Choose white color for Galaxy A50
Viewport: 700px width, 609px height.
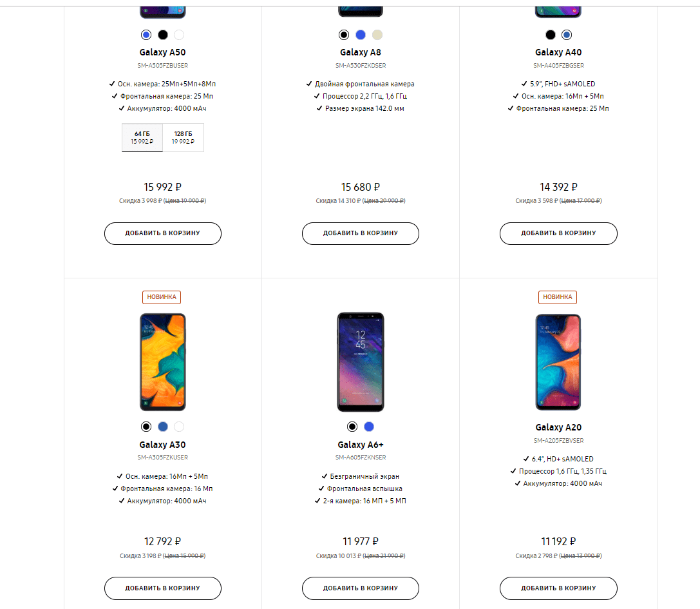click(x=179, y=35)
